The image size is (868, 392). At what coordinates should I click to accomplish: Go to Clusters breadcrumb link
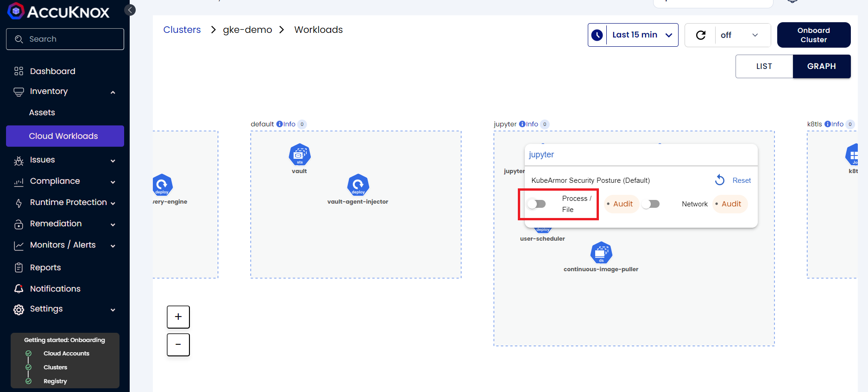[182, 30]
